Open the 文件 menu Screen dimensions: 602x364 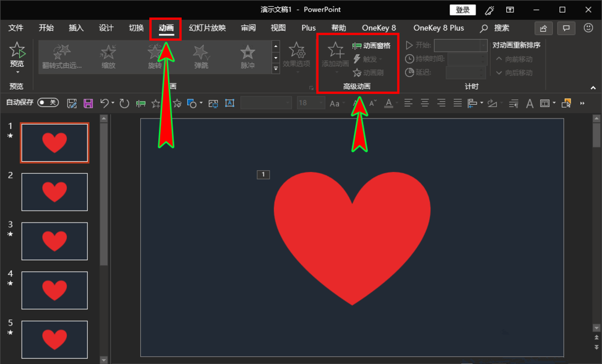(x=16, y=28)
